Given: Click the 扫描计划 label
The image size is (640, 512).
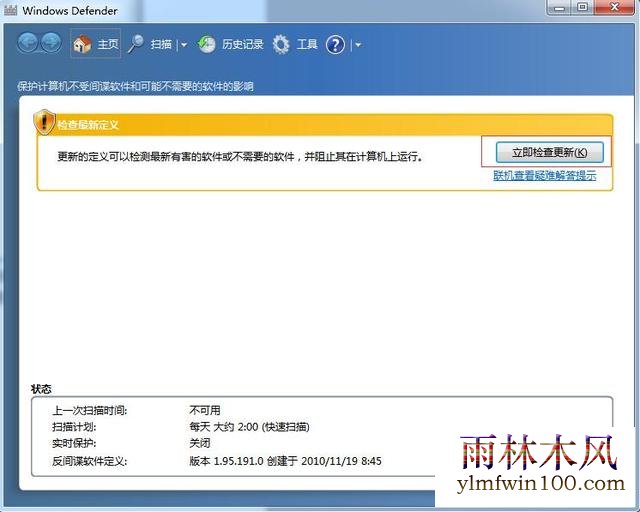Looking at the screenshot, I should (74, 427).
